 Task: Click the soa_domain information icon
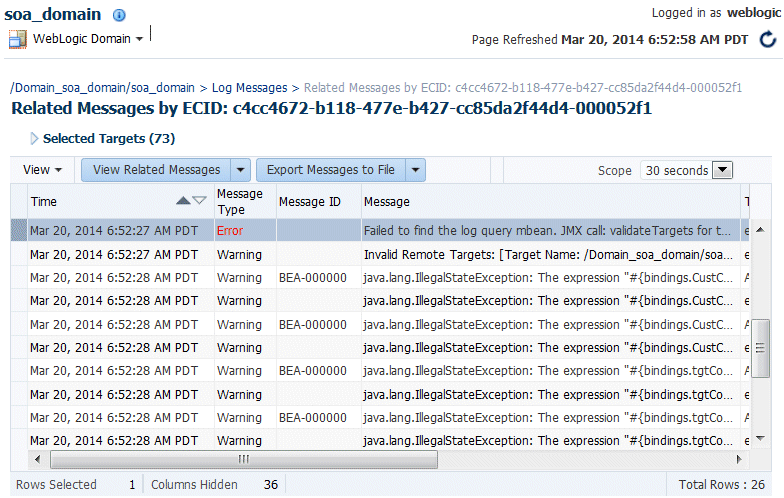[x=119, y=16]
